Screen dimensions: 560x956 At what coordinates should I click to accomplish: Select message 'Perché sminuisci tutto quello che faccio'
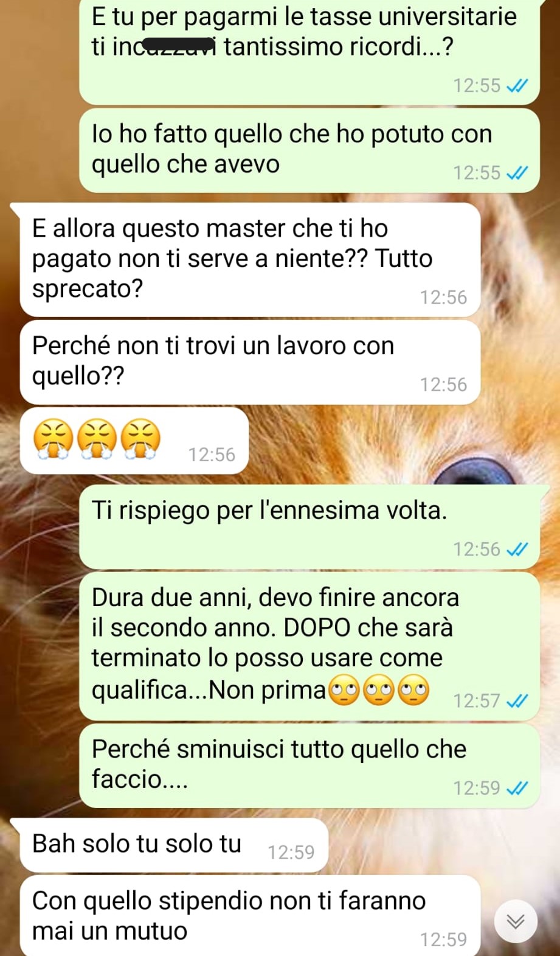pyautogui.click(x=309, y=766)
